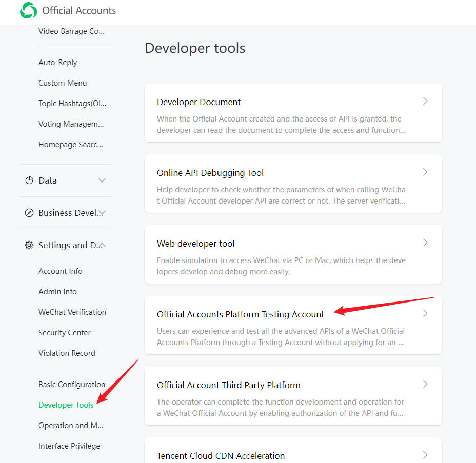Viewport: 476px width, 463px height.
Task: Click the gear icon beside Settings and Development
Action: [29, 245]
